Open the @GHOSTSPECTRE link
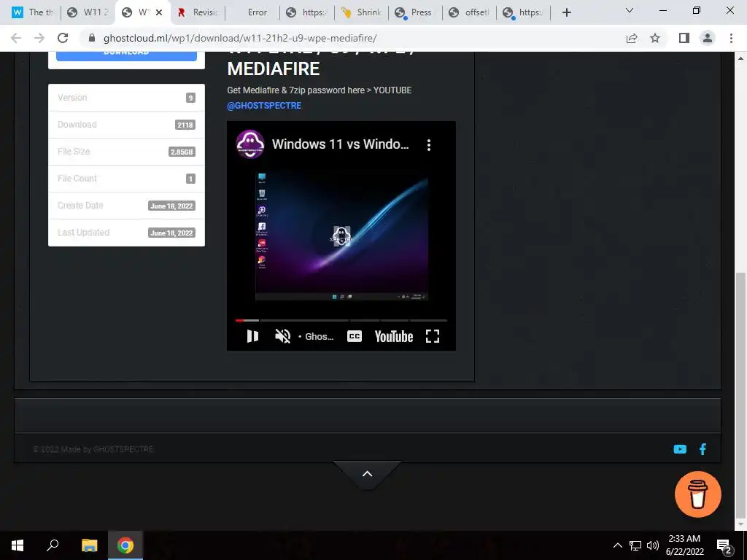This screenshot has height=560, width=747. [x=264, y=106]
